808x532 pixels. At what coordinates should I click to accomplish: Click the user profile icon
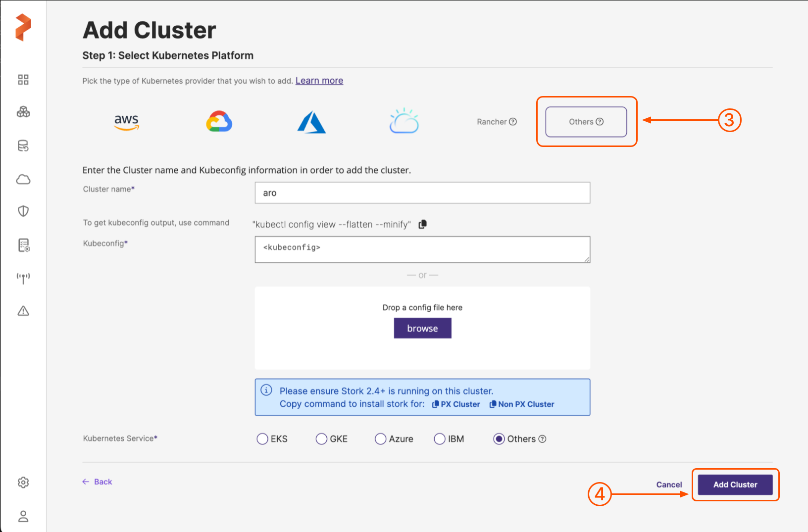[23, 517]
